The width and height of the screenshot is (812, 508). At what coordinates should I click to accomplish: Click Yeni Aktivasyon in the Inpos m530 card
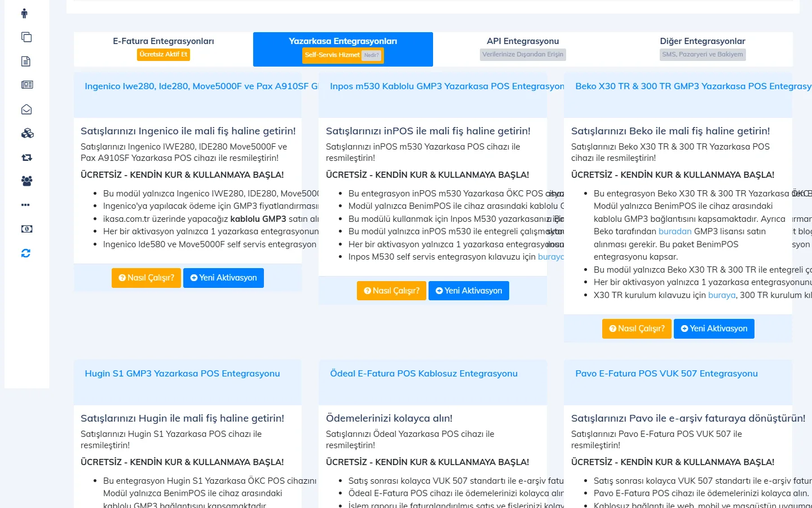pyautogui.click(x=469, y=291)
